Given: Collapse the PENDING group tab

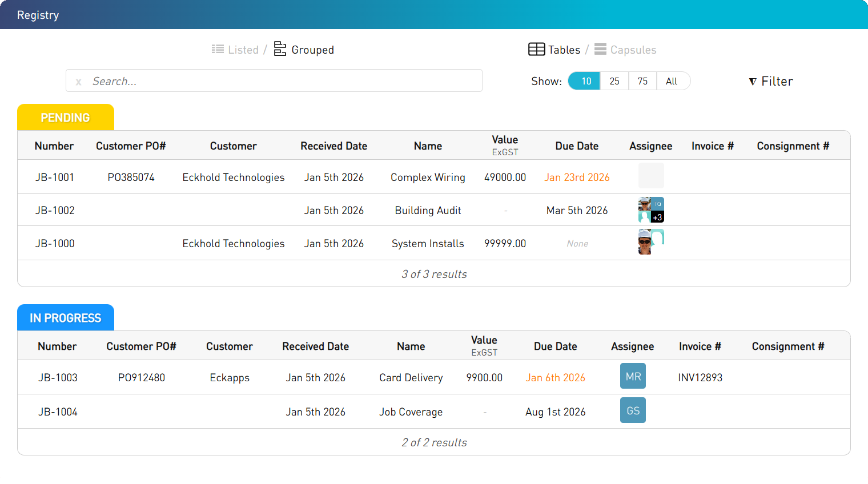Looking at the screenshot, I should point(66,118).
